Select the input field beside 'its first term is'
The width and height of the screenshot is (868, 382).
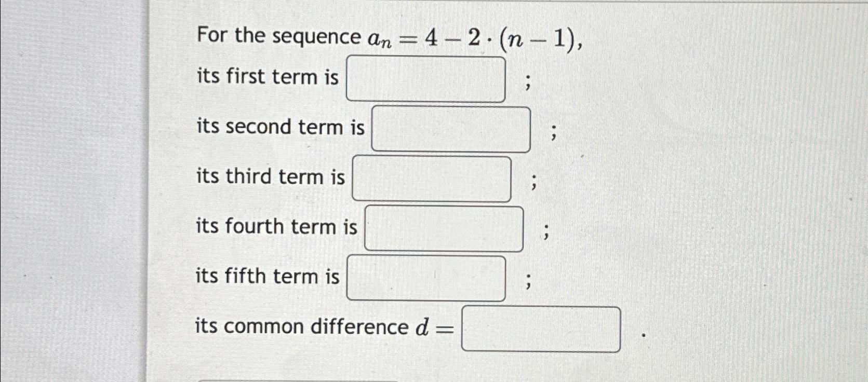[x=427, y=78]
